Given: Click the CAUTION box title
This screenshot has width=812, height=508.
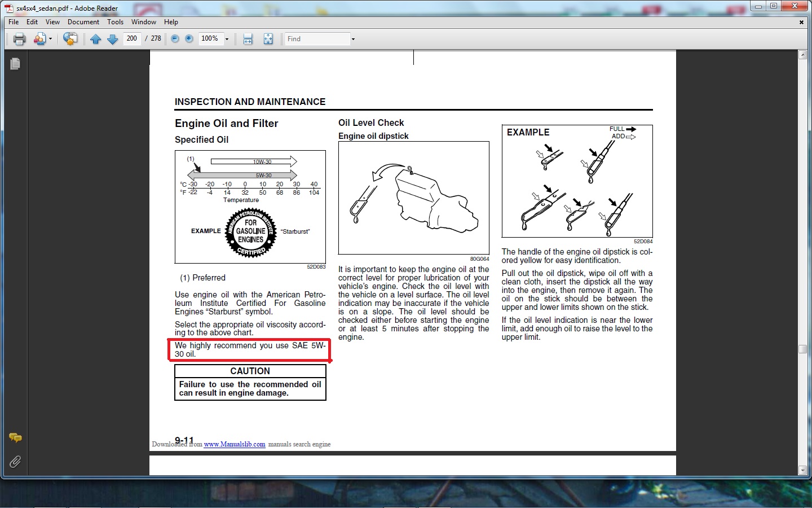Looking at the screenshot, I should [x=250, y=371].
